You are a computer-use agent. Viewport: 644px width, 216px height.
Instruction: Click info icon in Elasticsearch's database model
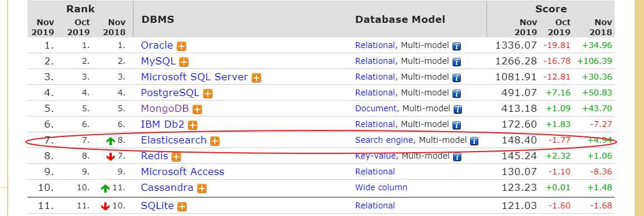tap(474, 141)
